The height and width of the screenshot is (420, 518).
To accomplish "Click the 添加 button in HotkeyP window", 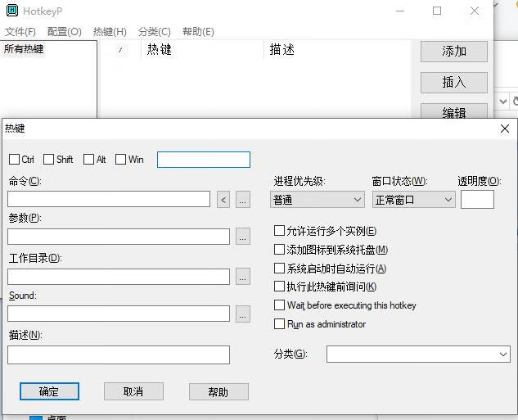I will coord(454,52).
